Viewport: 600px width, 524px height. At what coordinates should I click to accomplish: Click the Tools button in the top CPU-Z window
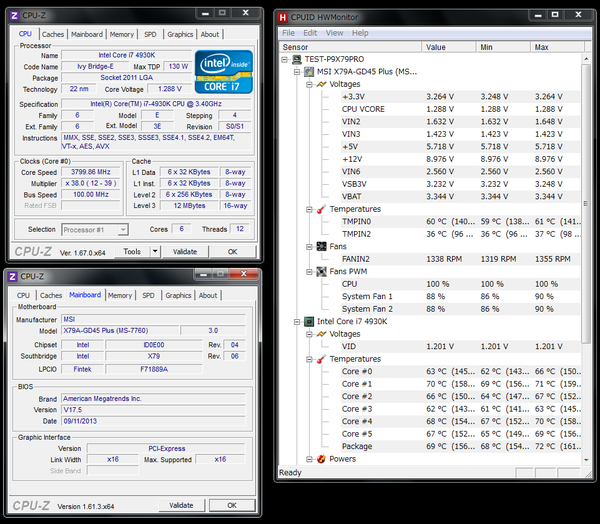[x=132, y=251]
